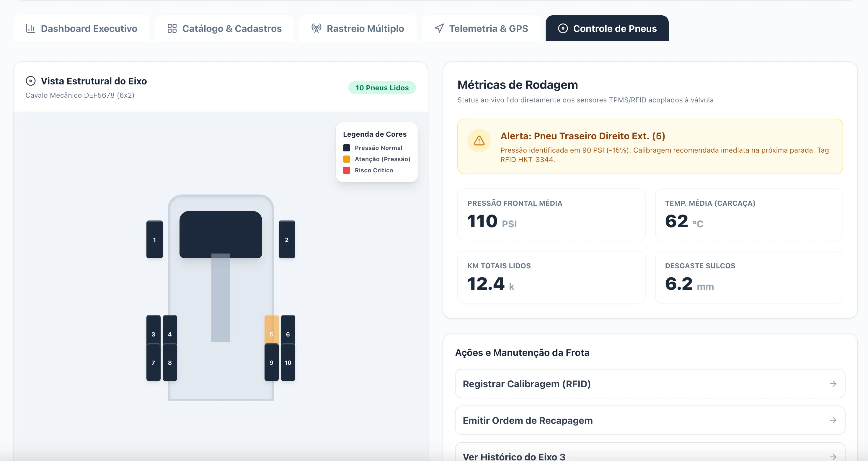This screenshot has width=868, height=461.
Task: Click the 10 Pneus Lidos badge
Action: pyautogui.click(x=382, y=88)
